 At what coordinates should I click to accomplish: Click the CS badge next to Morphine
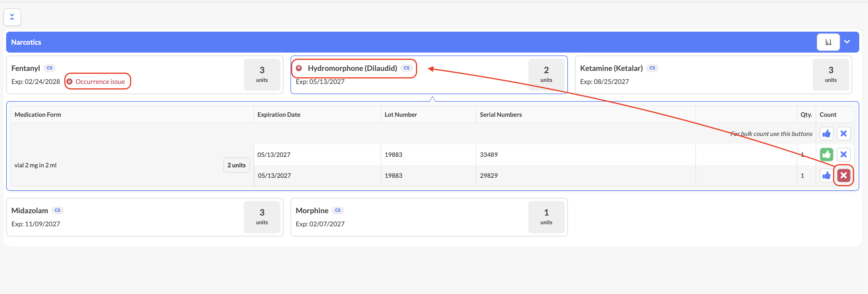tap(338, 210)
